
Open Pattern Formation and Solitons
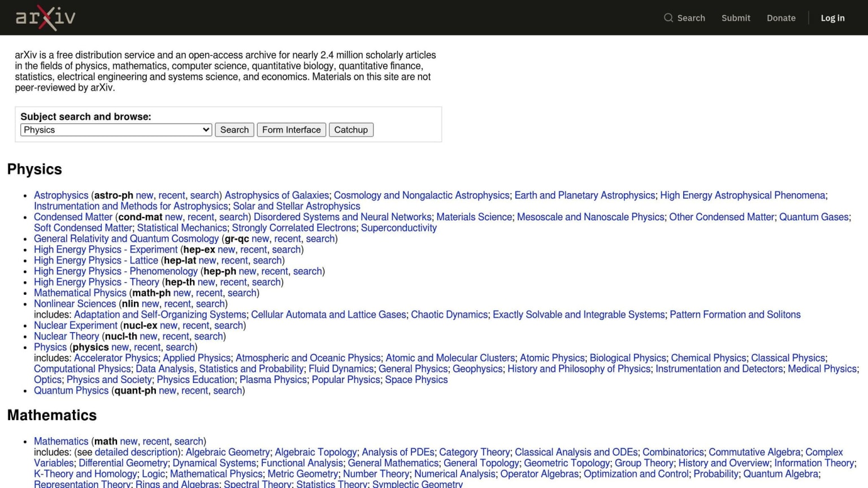[735, 315]
